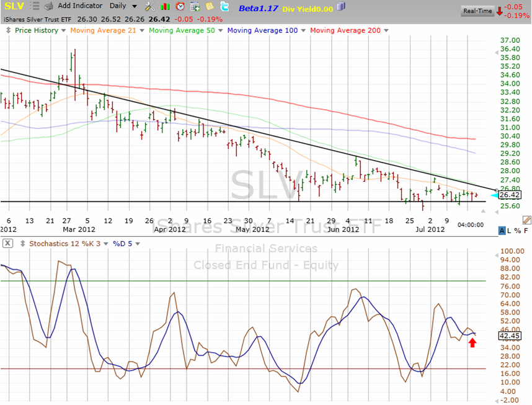Click the bar chart style icon
Screen dimensions: 532x405
point(165,6)
